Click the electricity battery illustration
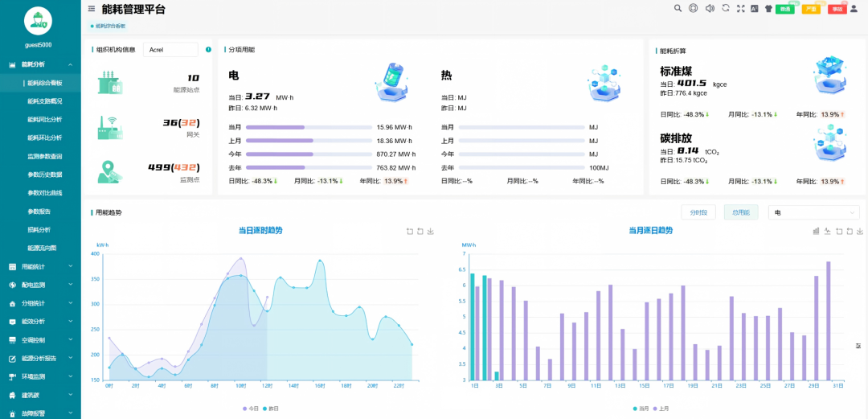This screenshot has width=868, height=419. (x=391, y=82)
